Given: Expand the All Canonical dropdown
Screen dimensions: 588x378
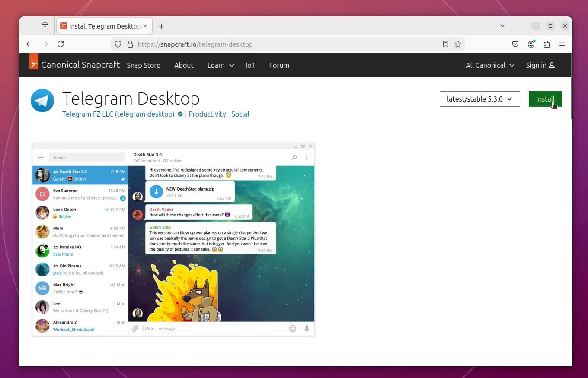Looking at the screenshot, I should [490, 65].
